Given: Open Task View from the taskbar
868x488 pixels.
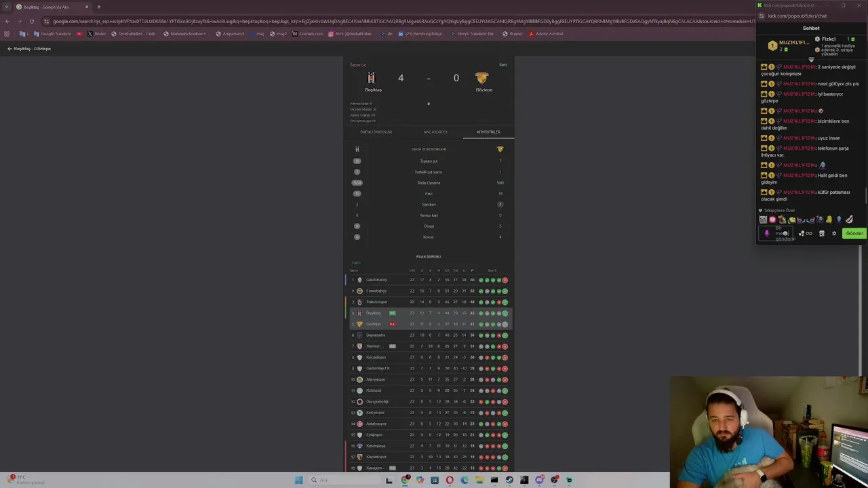Looking at the screenshot, I should tap(389, 481).
